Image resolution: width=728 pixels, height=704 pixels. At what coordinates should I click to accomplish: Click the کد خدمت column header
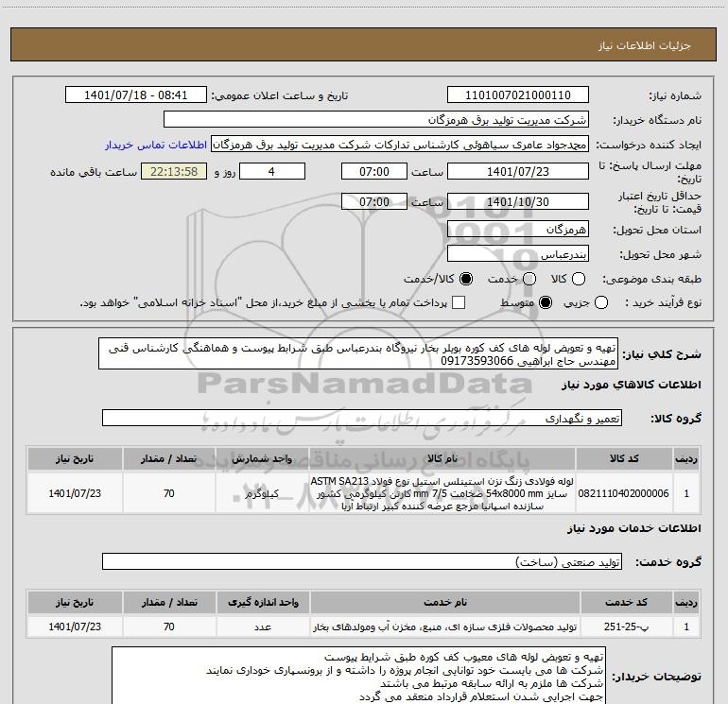[626, 602]
